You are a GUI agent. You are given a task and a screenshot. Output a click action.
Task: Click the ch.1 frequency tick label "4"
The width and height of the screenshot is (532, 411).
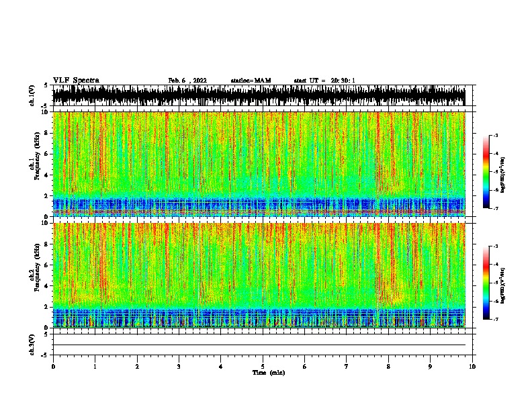47,175
